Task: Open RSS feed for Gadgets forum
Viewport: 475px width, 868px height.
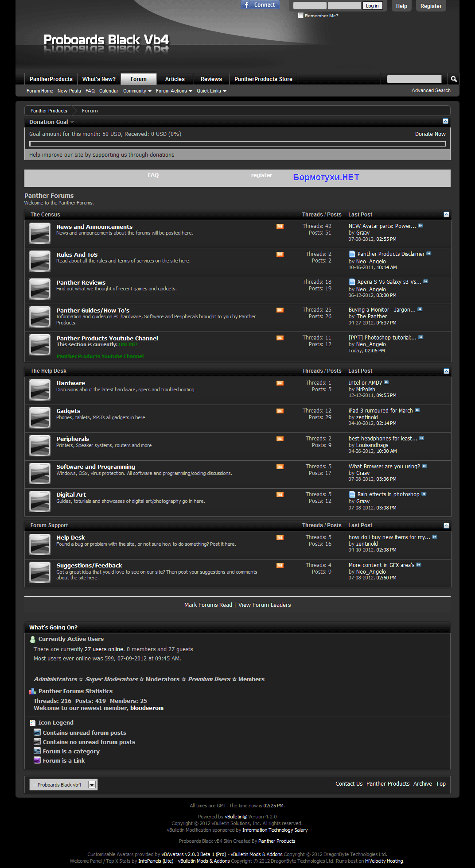Action: [x=280, y=411]
